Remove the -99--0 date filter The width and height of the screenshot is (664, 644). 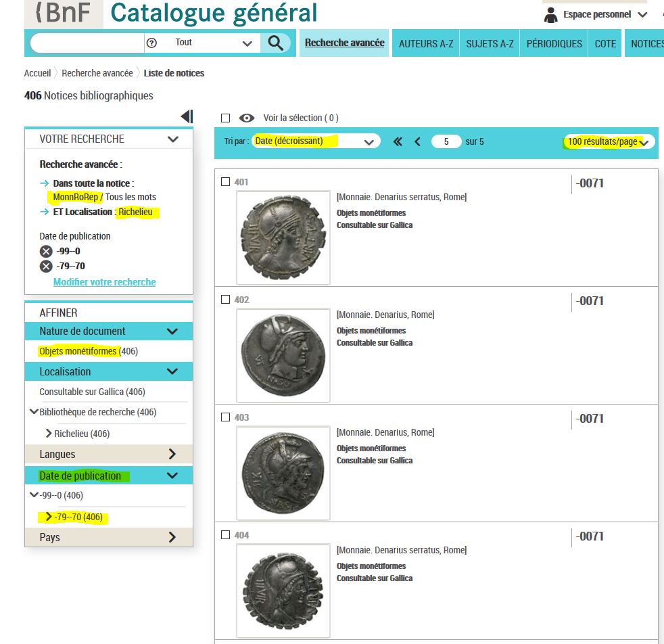46,251
